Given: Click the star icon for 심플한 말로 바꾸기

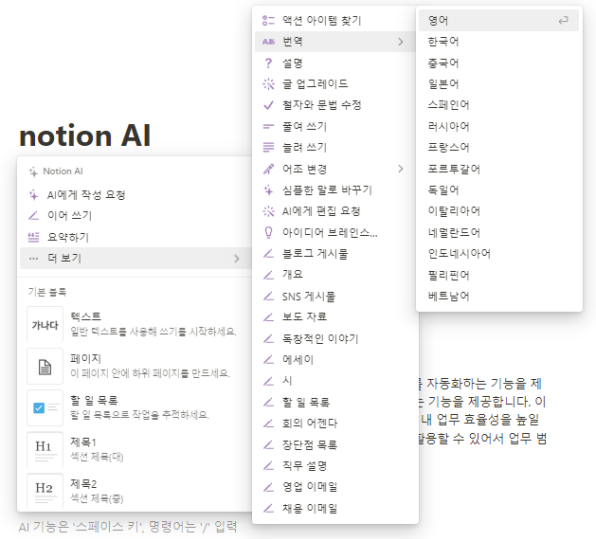Looking at the screenshot, I should coord(268,190).
